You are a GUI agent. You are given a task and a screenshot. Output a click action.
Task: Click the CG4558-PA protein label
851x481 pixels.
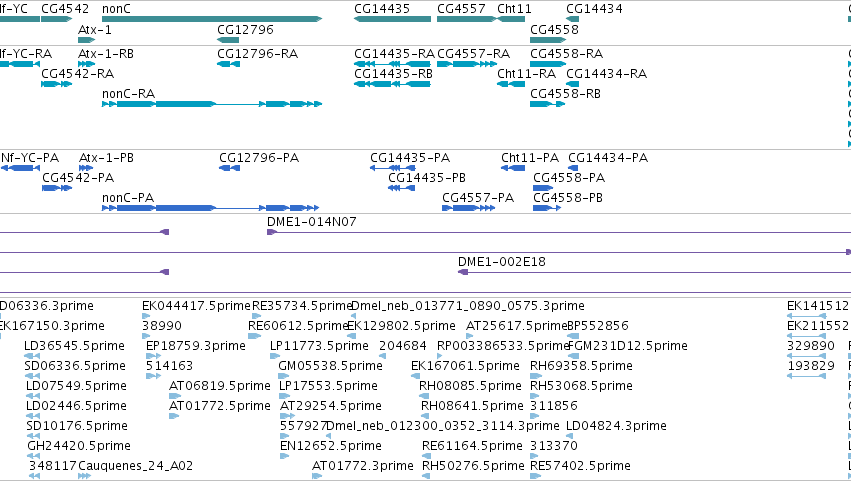tap(569, 178)
